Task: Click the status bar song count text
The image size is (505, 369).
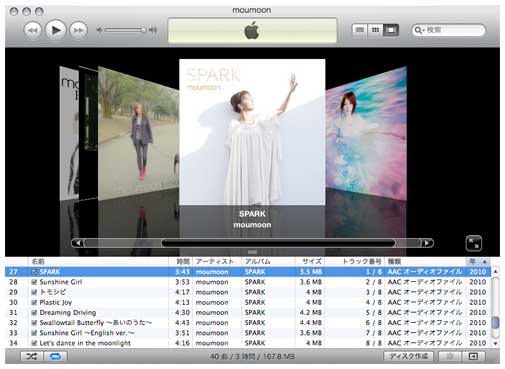Action: pos(252,357)
